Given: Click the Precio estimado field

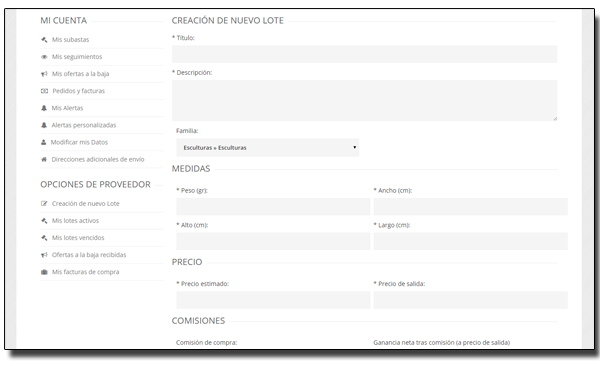Looking at the screenshot, I should coord(273,300).
